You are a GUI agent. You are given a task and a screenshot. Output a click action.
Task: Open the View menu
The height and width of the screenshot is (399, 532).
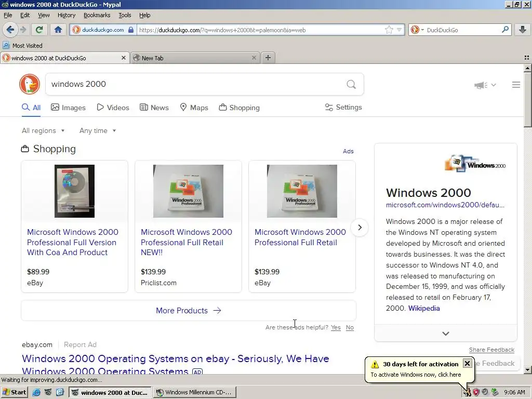coord(44,15)
